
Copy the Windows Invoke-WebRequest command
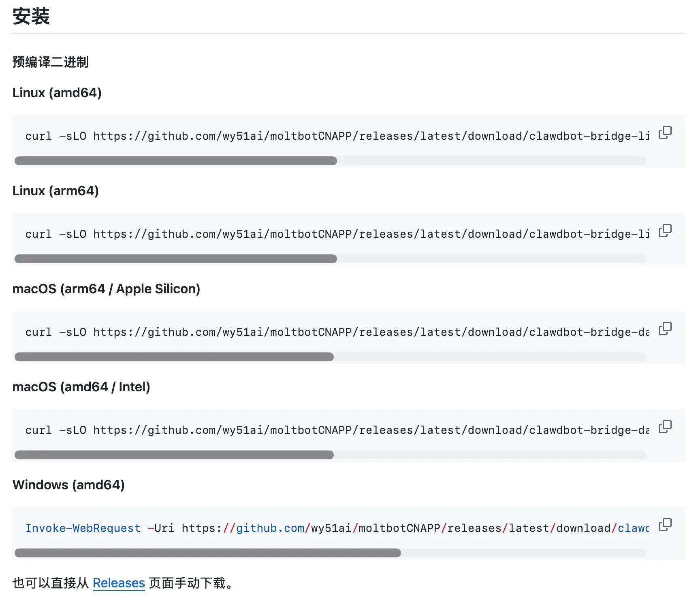[x=665, y=525]
